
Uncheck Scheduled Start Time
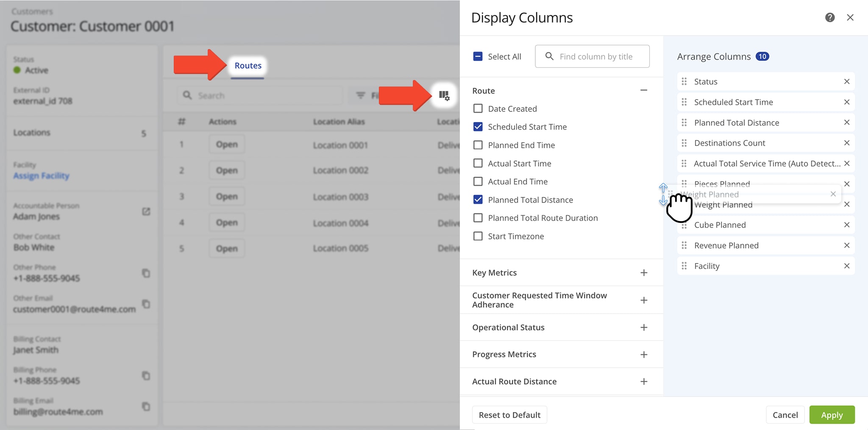pyautogui.click(x=478, y=127)
